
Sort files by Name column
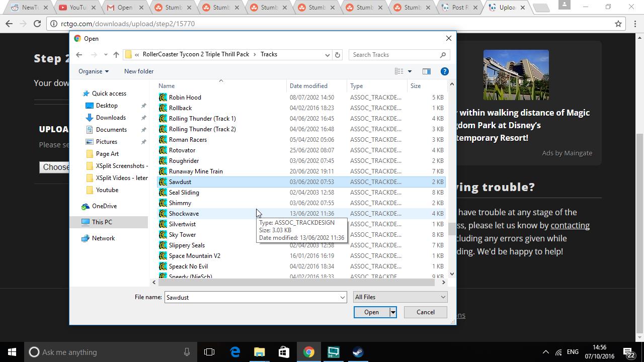[x=221, y=86]
